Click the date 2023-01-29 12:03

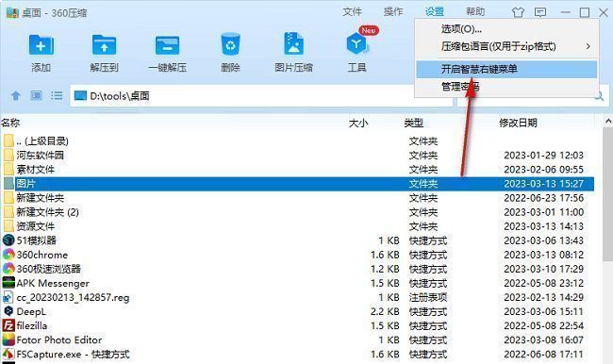tap(544, 156)
